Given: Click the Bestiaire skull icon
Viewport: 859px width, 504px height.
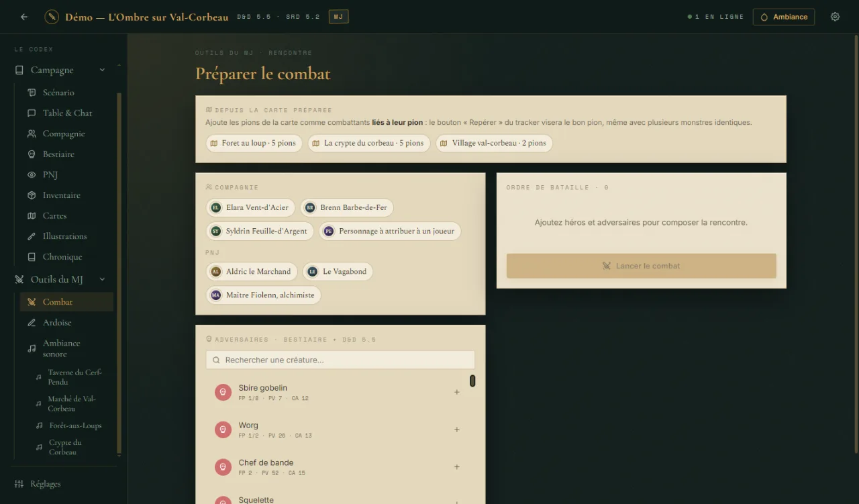Looking at the screenshot, I should click(32, 154).
